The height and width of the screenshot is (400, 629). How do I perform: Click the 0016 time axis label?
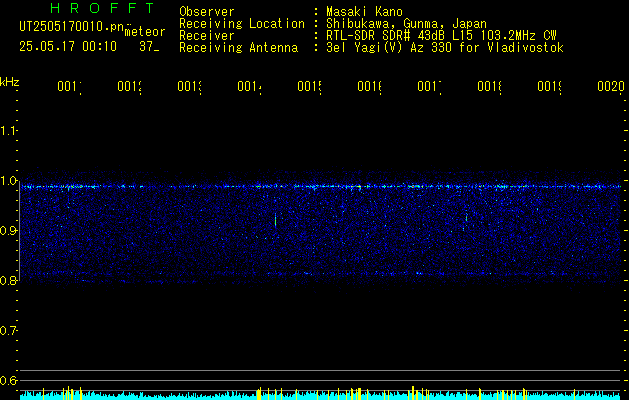[370, 86]
